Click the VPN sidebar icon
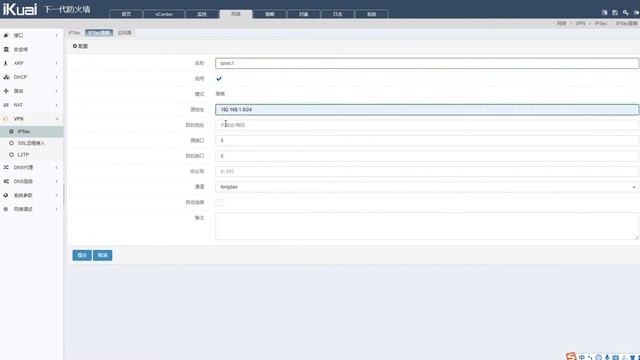 6,119
